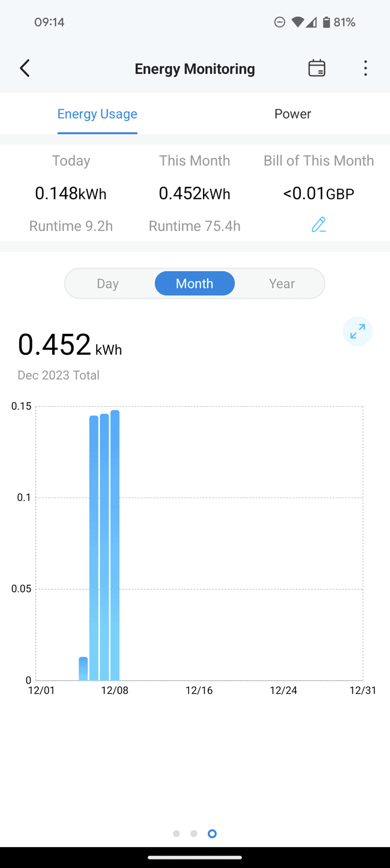Viewport: 390px width, 868px height.
Task: Select the Month view option
Action: pyautogui.click(x=194, y=284)
